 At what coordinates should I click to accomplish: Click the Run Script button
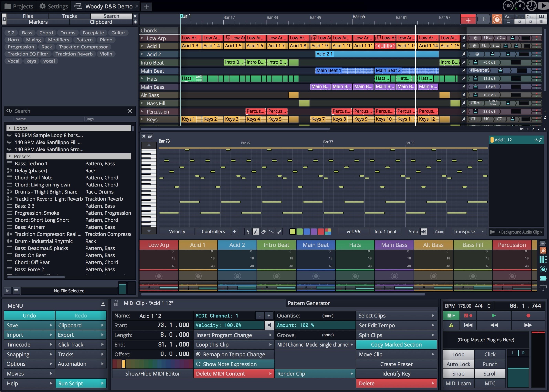[81, 383]
